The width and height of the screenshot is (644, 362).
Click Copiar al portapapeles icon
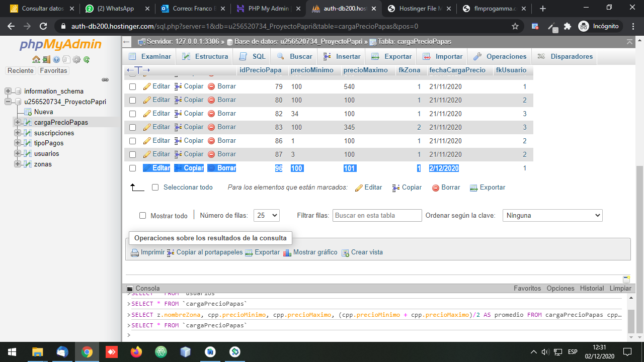pyautogui.click(x=171, y=253)
